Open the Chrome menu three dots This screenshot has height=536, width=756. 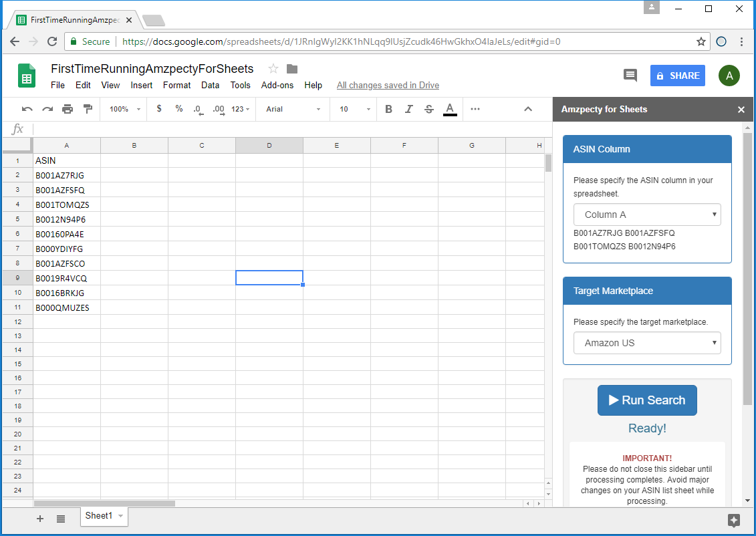pyautogui.click(x=741, y=41)
